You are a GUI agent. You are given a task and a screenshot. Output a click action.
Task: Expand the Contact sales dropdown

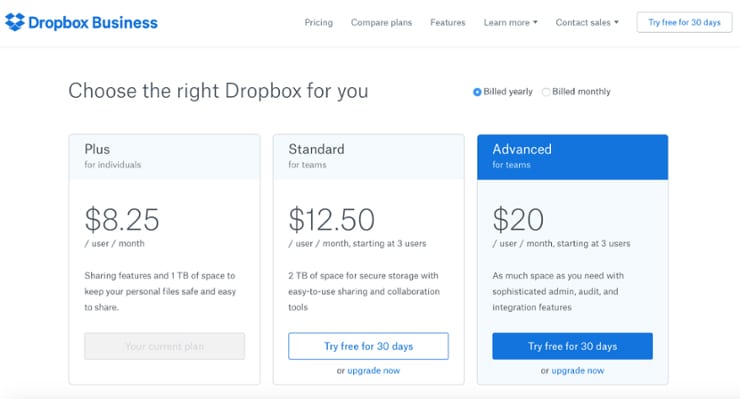coord(587,22)
